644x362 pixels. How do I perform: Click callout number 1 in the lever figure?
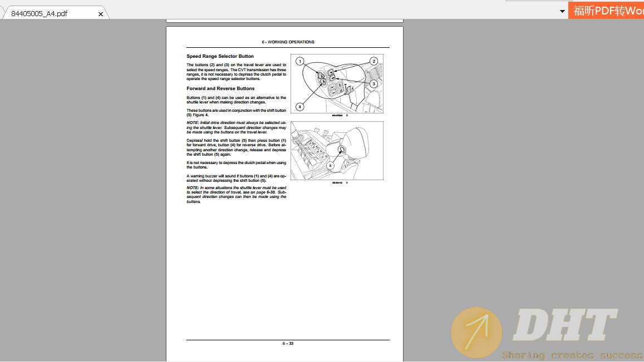(x=300, y=62)
